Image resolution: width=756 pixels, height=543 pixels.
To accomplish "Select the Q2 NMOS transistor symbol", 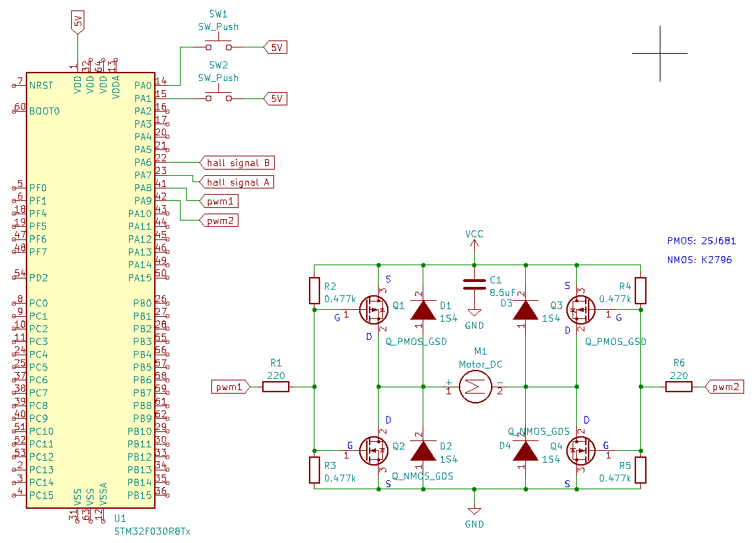I will pyautogui.click(x=374, y=450).
